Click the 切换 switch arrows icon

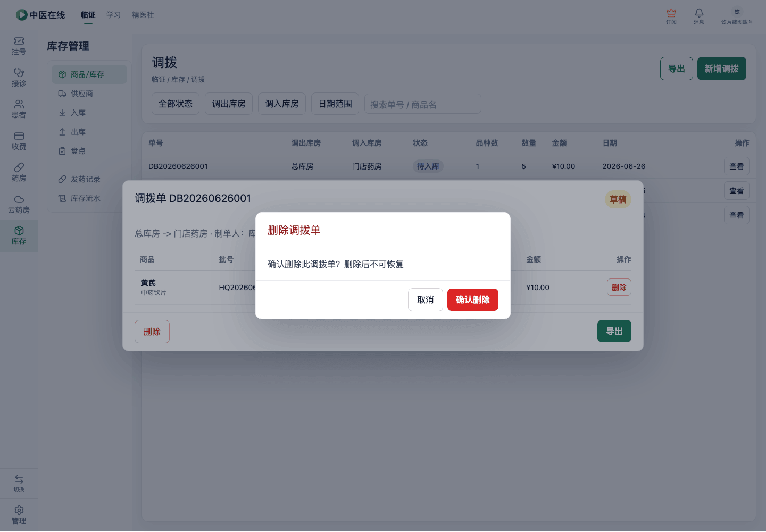click(x=19, y=479)
